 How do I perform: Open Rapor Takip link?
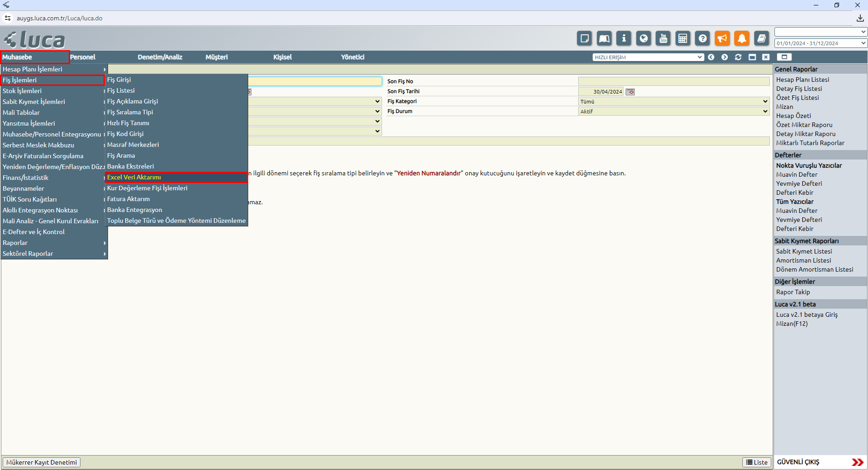pos(793,292)
